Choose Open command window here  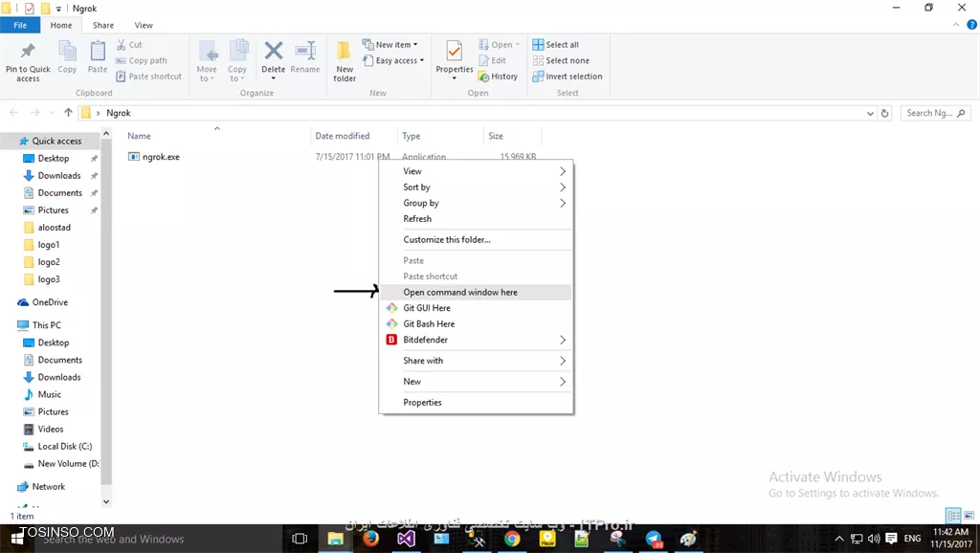tap(476, 292)
